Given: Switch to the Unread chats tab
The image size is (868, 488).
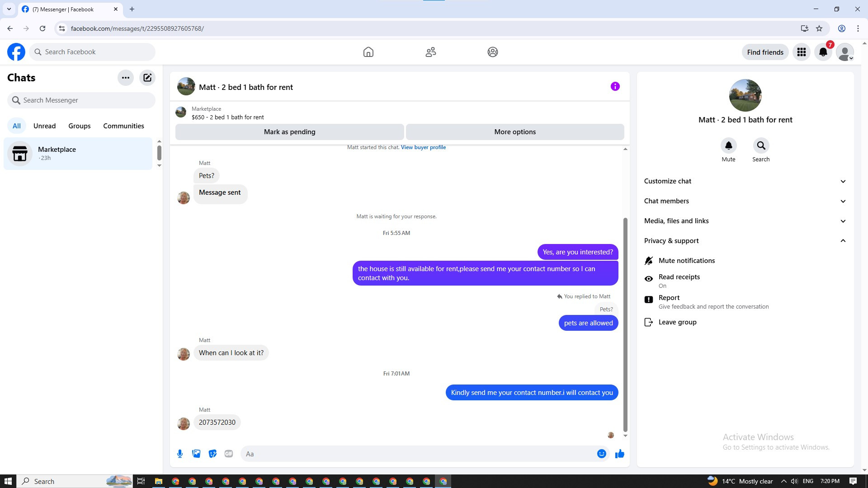Looking at the screenshot, I should coord(44,126).
